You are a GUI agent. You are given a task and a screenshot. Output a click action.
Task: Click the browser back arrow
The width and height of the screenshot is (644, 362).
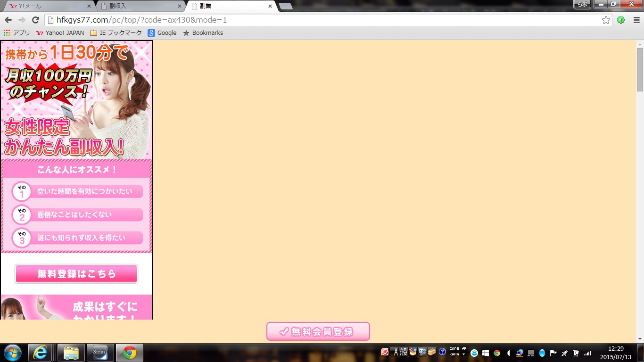[x=8, y=20]
